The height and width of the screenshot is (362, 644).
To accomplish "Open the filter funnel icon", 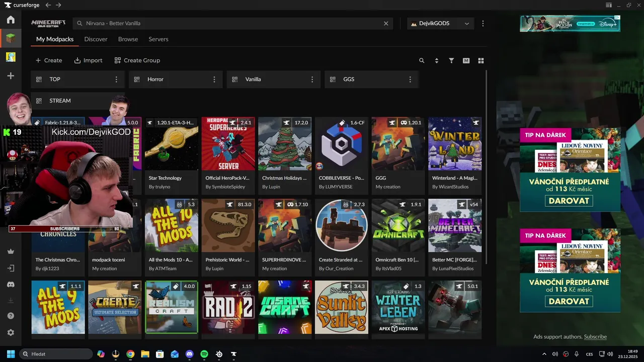I will 451,60.
